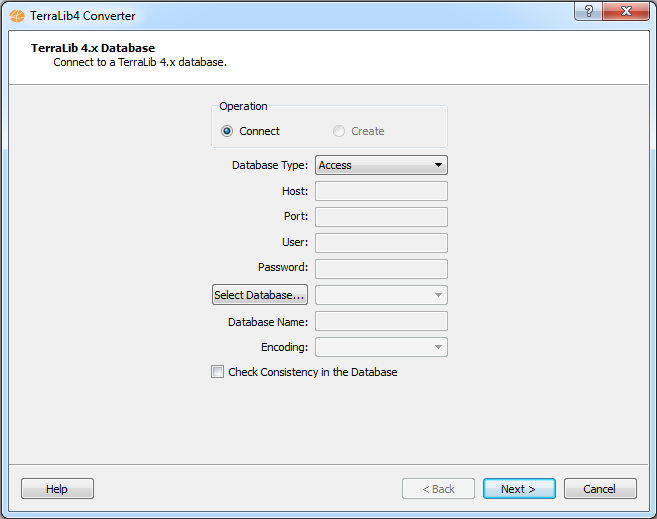Click 'Connect to a TerraLib 4.x database.' text
This screenshot has height=519, width=657.
point(140,62)
